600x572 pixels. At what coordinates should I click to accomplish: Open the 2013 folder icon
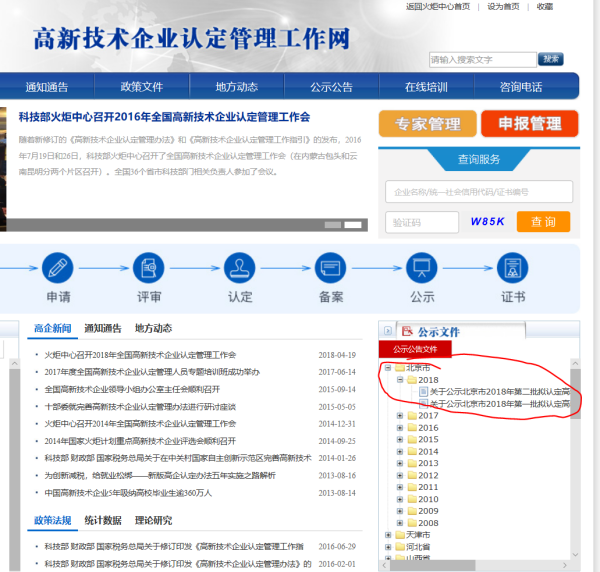pos(412,463)
